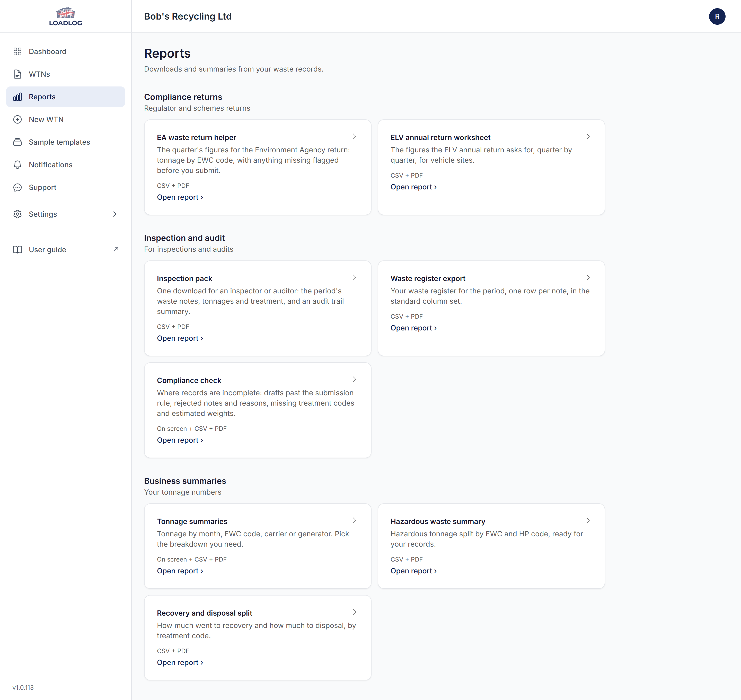
Task: Click the Compliance check card title
Action: 189,380
